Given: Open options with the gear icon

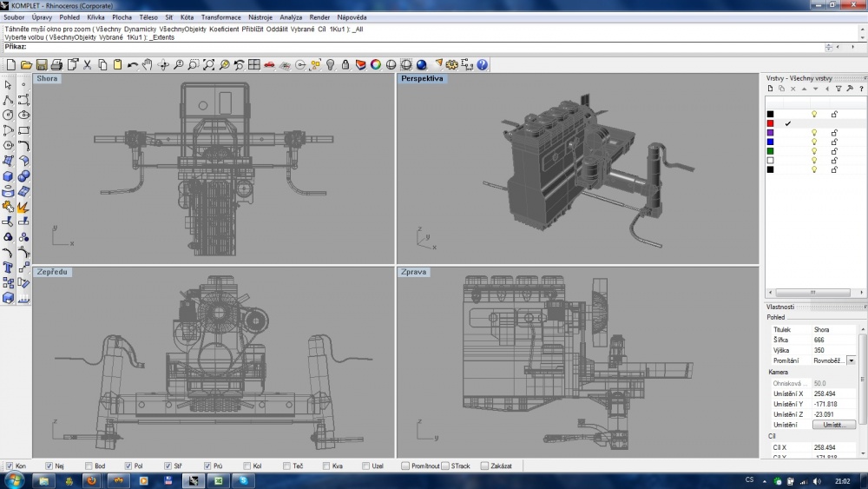Looking at the screenshot, I should pos(451,65).
